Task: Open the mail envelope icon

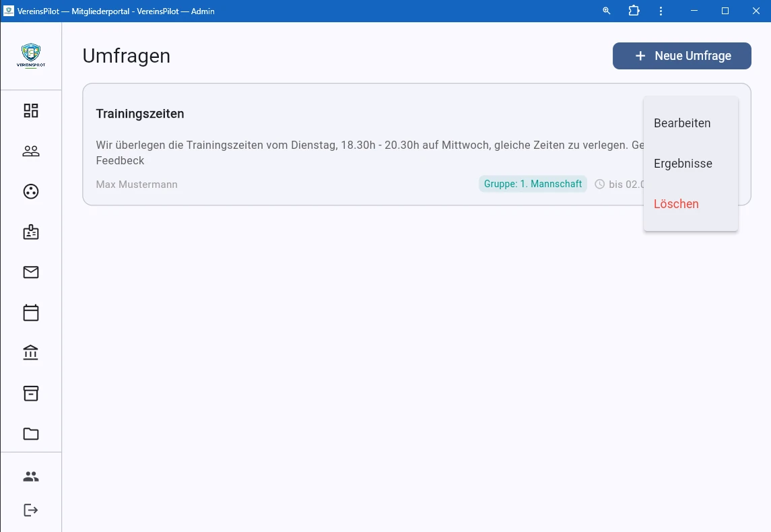Action: click(30, 272)
